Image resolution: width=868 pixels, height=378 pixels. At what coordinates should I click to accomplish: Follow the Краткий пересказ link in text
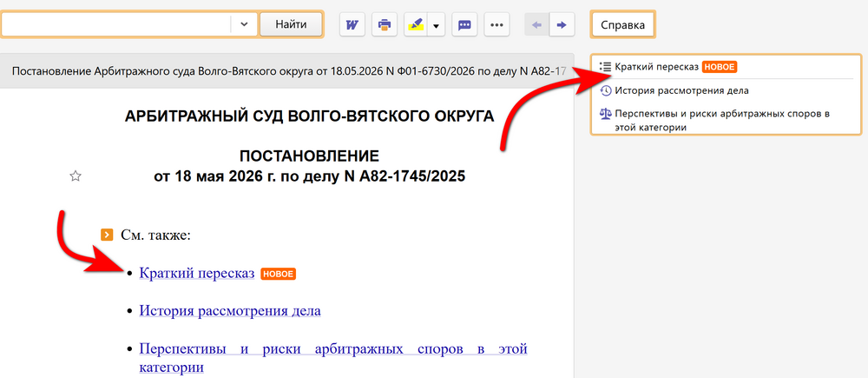pos(196,273)
